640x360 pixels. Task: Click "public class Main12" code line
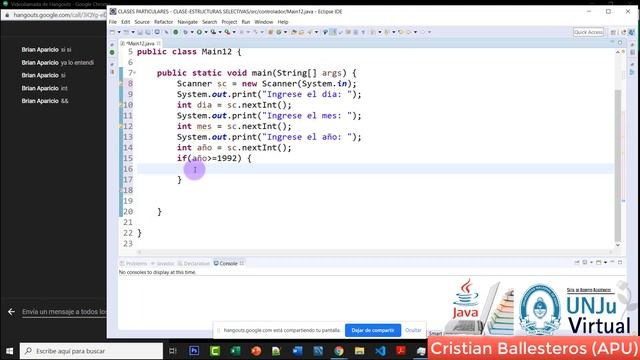click(189, 52)
